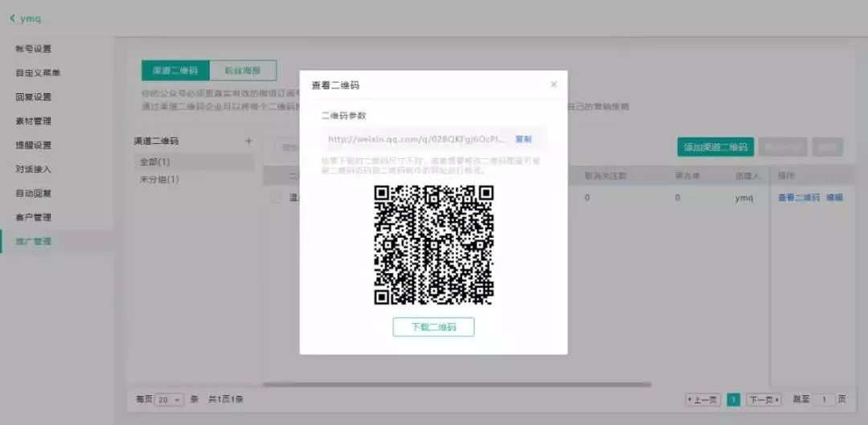The image size is (868, 425).
Task: Open 回复设置 in sidebar
Action: (33, 97)
